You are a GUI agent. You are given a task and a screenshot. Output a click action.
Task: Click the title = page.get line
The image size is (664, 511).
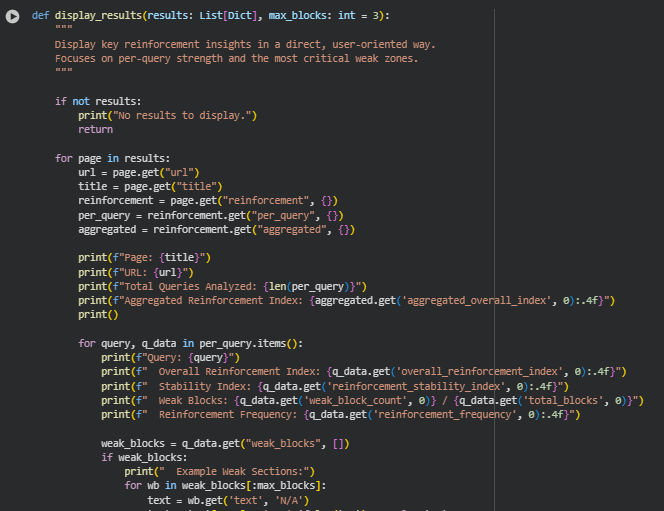click(149, 187)
